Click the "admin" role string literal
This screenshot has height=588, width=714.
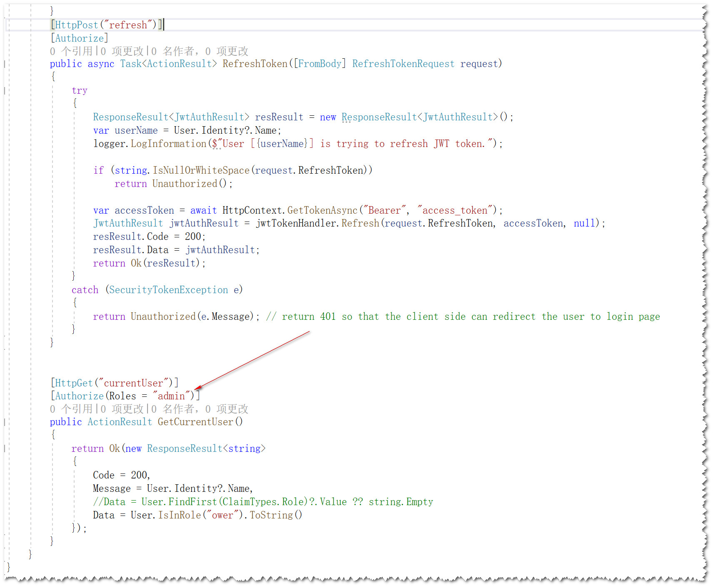click(x=171, y=396)
